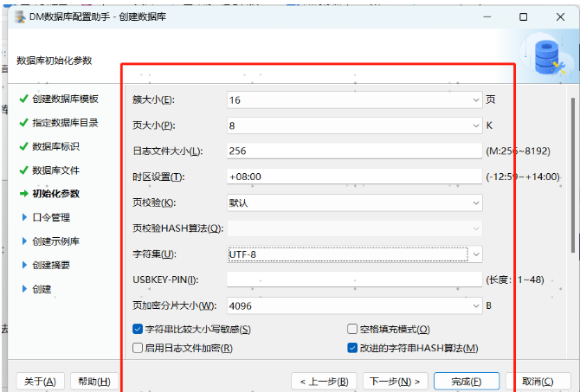Screen dimensions: 580x392
Task: Go to 创建数据库模板 step
Action: coord(65,99)
